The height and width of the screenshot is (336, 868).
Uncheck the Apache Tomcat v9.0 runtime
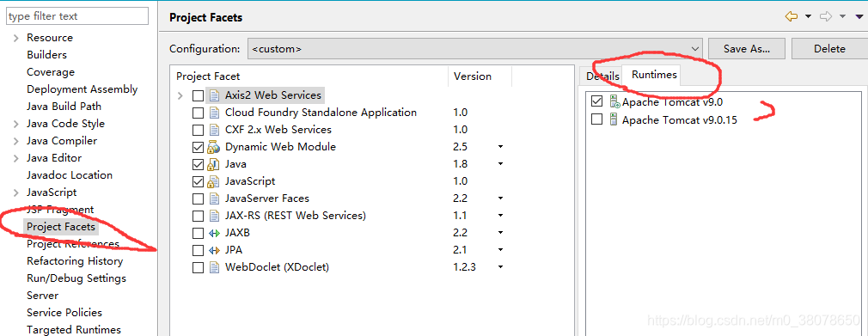(x=596, y=101)
